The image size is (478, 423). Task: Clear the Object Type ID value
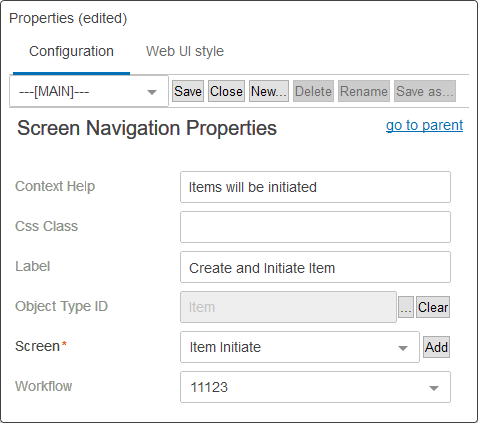(x=433, y=307)
